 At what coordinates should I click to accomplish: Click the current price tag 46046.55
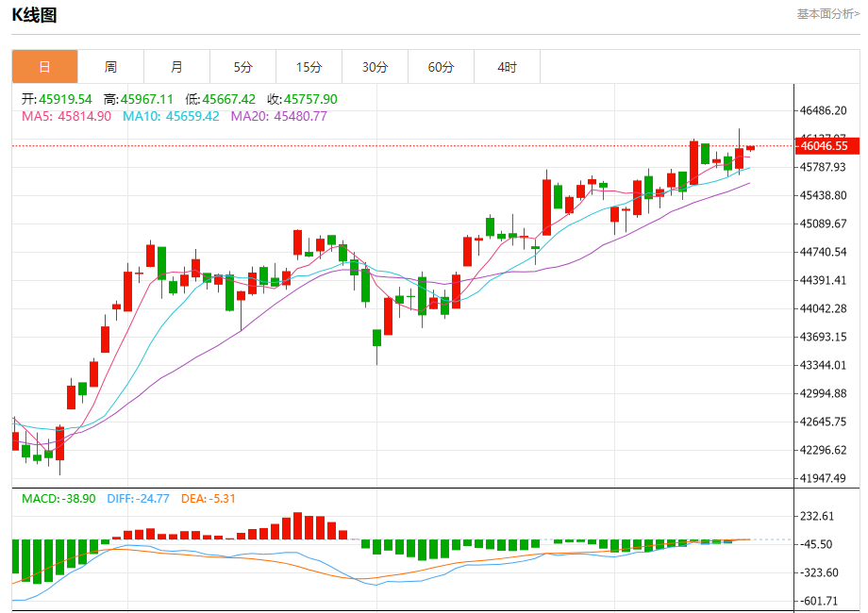coord(827,146)
